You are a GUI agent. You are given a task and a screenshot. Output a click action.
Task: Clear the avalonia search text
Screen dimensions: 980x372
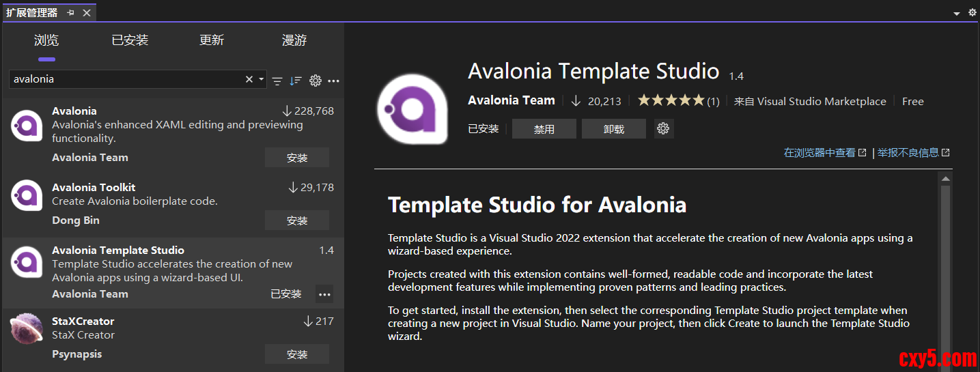tap(249, 79)
